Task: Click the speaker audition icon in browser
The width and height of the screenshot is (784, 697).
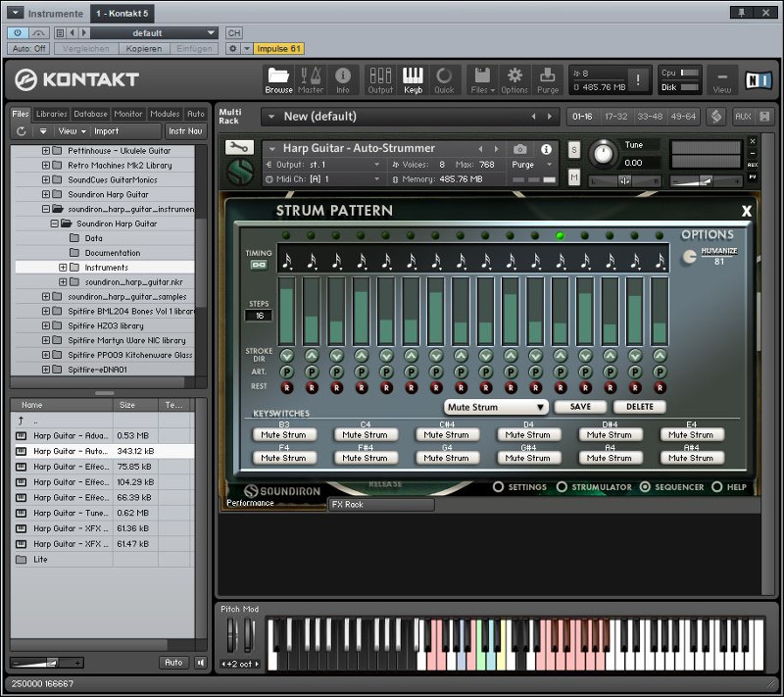Action: [201, 663]
